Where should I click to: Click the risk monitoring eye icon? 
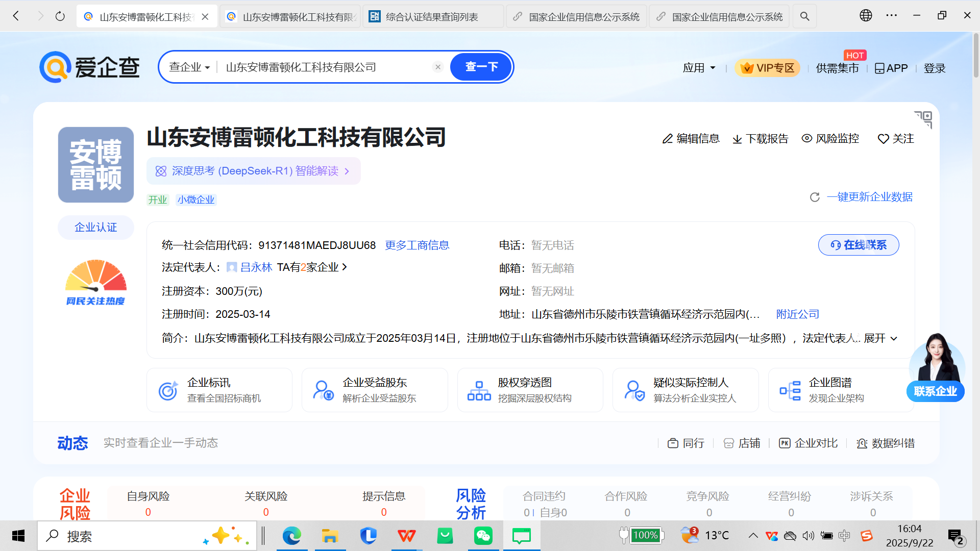click(x=806, y=138)
